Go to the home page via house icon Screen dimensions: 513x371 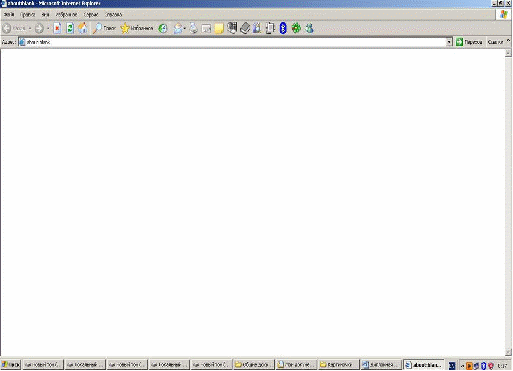(x=83, y=28)
